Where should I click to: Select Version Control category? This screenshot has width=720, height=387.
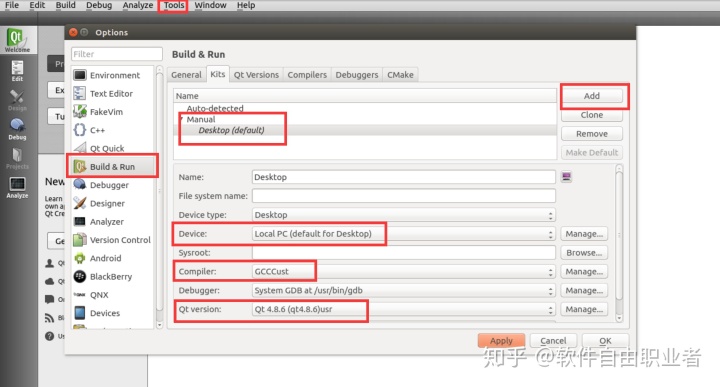pyautogui.click(x=112, y=240)
